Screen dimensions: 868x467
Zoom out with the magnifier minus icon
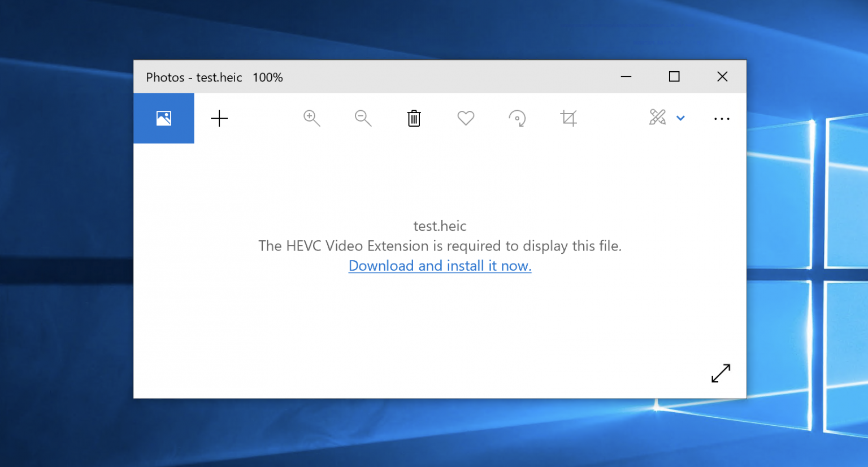[363, 118]
